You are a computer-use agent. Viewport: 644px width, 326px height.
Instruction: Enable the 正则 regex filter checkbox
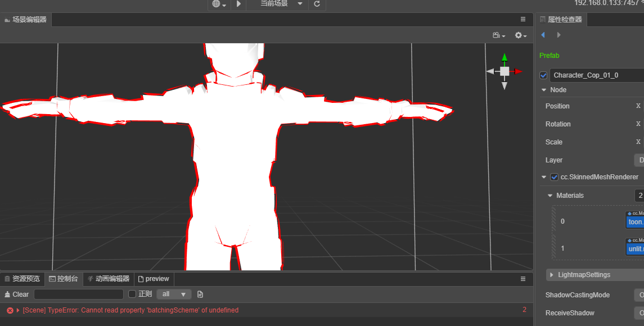132,294
